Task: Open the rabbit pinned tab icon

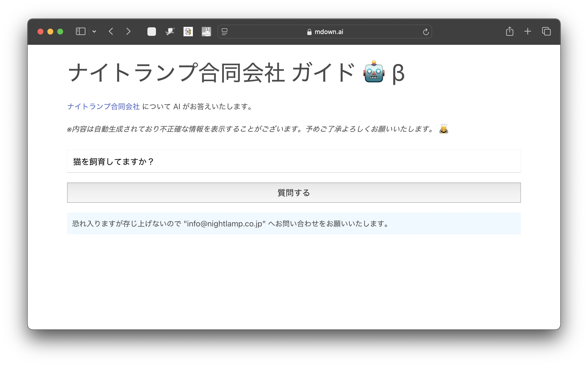Action: click(206, 32)
